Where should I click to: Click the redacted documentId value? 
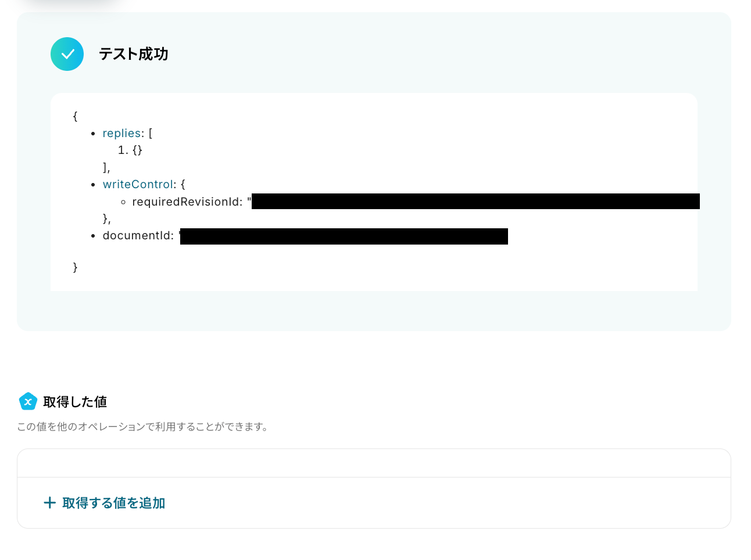click(x=344, y=236)
